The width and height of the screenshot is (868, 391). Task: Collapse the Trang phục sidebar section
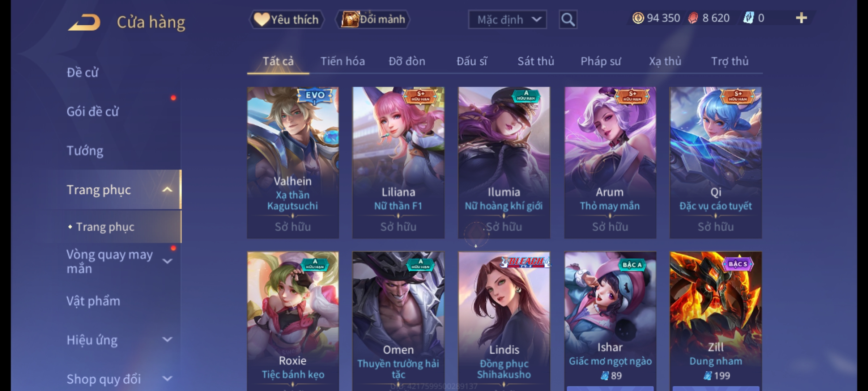(x=167, y=190)
